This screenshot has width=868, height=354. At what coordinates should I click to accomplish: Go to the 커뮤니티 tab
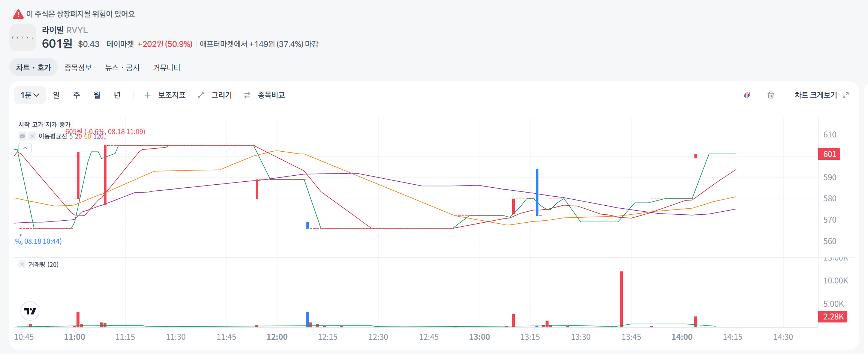coord(166,68)
